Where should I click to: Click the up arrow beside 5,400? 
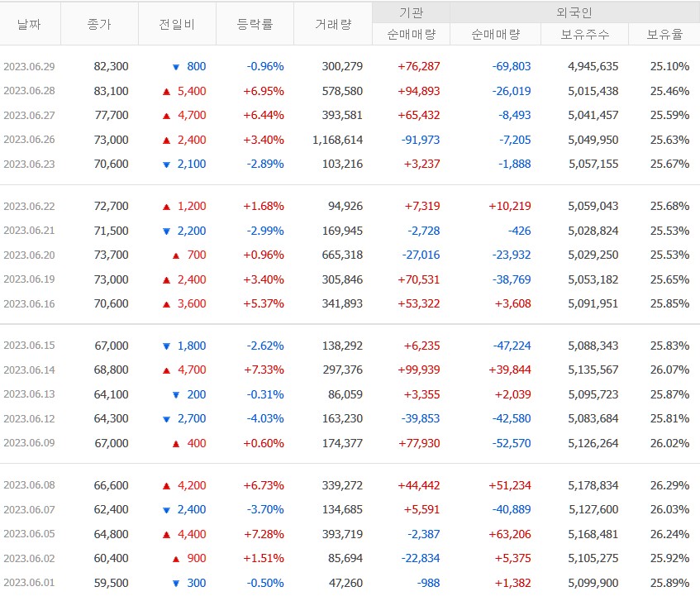(x=166, y=92)
